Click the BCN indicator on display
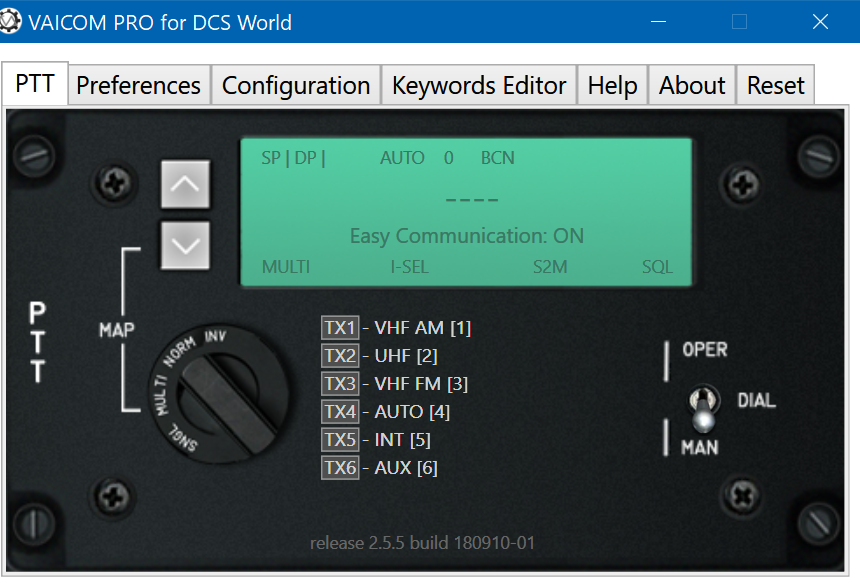 497,158
